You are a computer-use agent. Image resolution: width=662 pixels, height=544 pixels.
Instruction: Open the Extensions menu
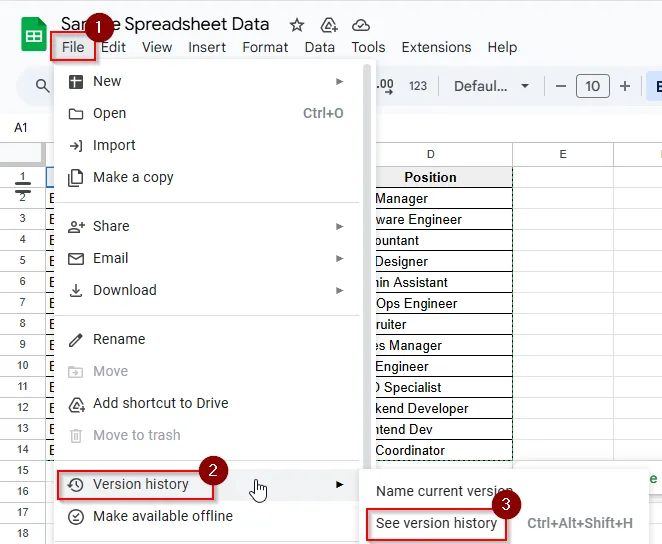coord(436,47)
